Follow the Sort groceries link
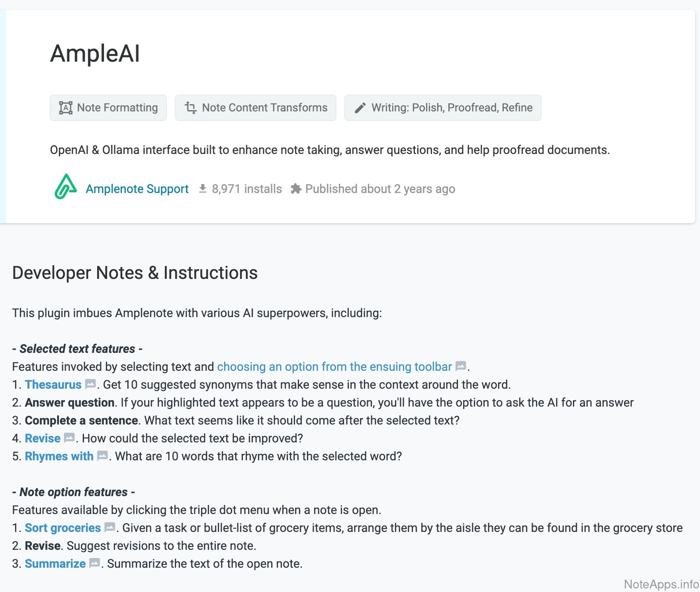700x592 pixels. tap(63, 528)
